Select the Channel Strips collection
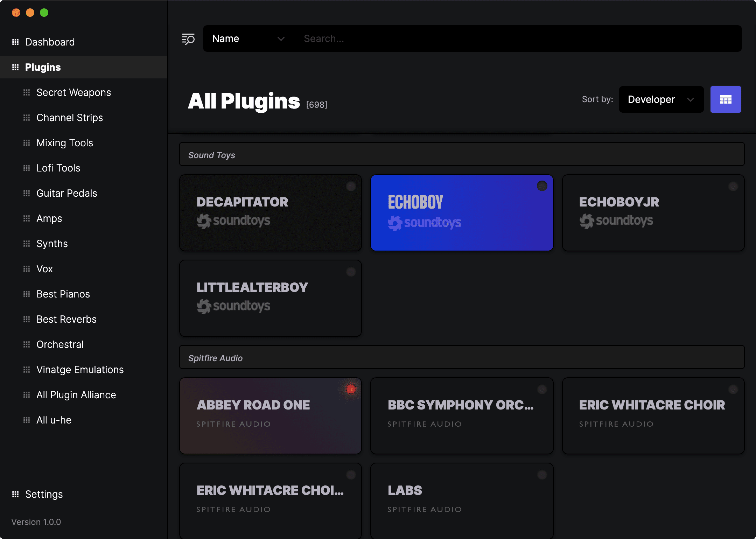The width and height of the screenshot is (756, 539). click(x=70, y=118)
